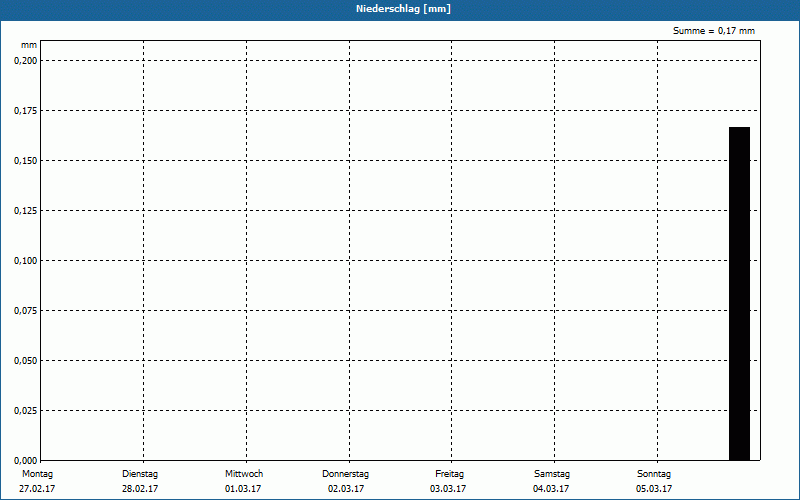This screenshot has height=500, width=800.
Task: Click the date 01.03.17
Action: coord(243,489)
